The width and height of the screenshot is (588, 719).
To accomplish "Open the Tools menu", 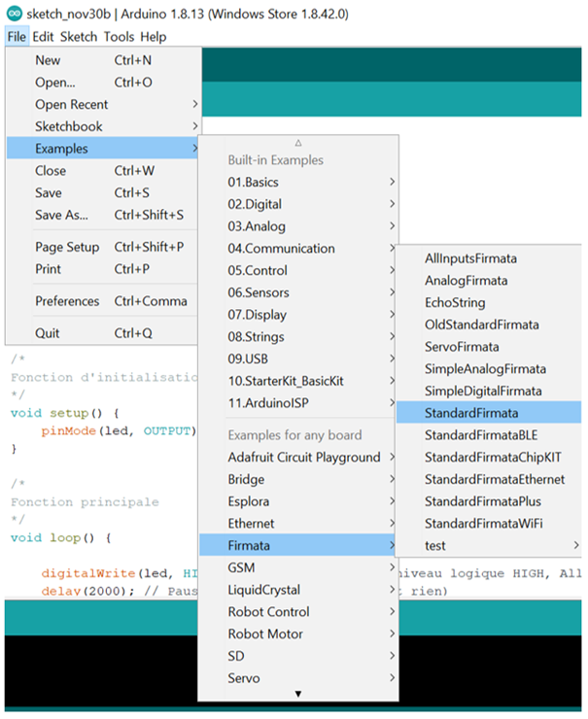I will (119, 37).
